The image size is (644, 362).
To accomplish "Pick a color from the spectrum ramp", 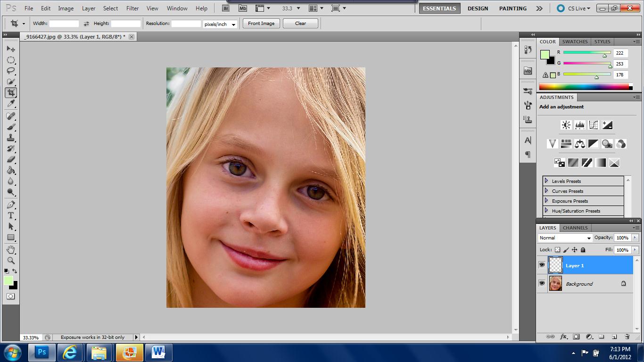I will coord(584,87).
